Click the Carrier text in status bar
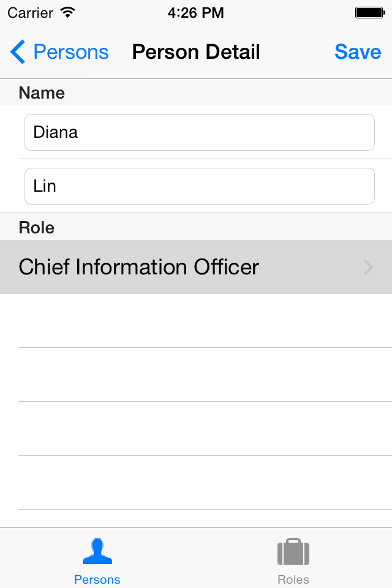The width and height of the screenshot is (392, 588). point(31,13)
